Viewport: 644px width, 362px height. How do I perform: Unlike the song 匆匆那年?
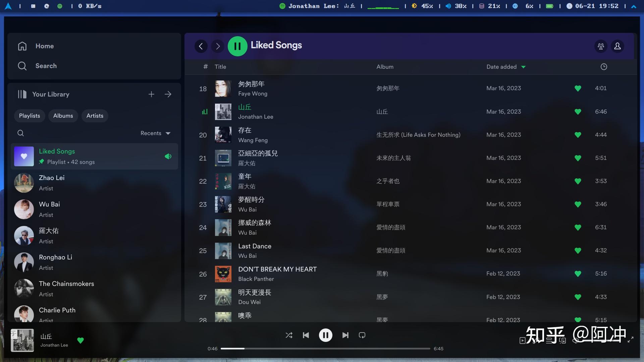pos(578,88)
